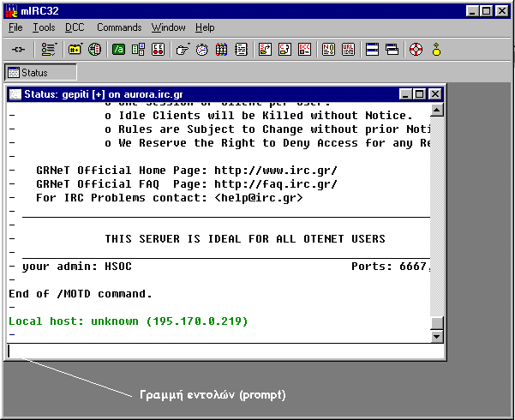Click the Timer stopwatch icon
515x420 pixels.
point(201,50)
